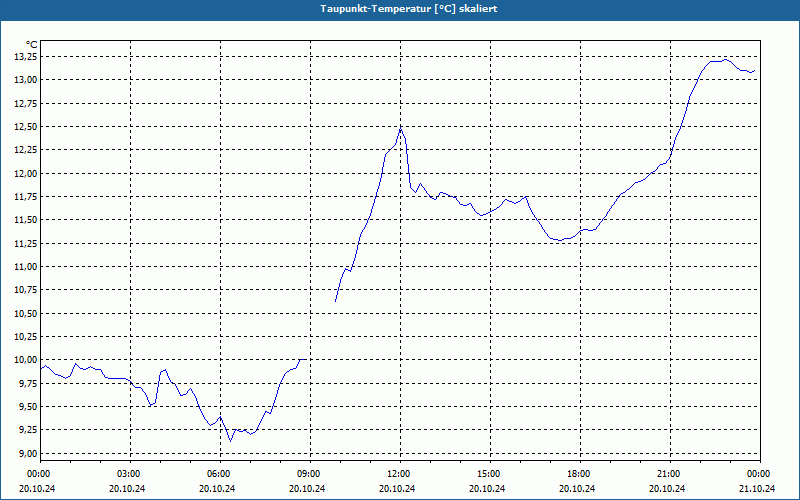Click the curve peak at 12:00
The image size is (800, 500).
tap(401, 128)
